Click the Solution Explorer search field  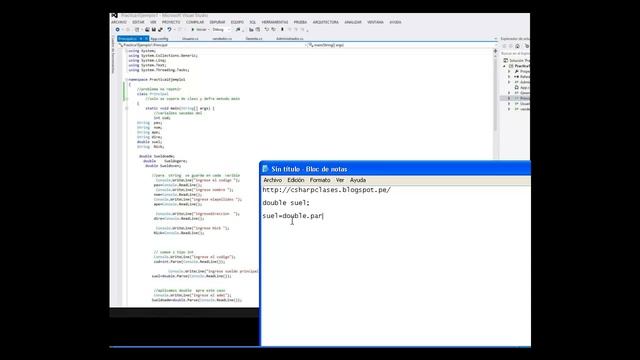516,53
